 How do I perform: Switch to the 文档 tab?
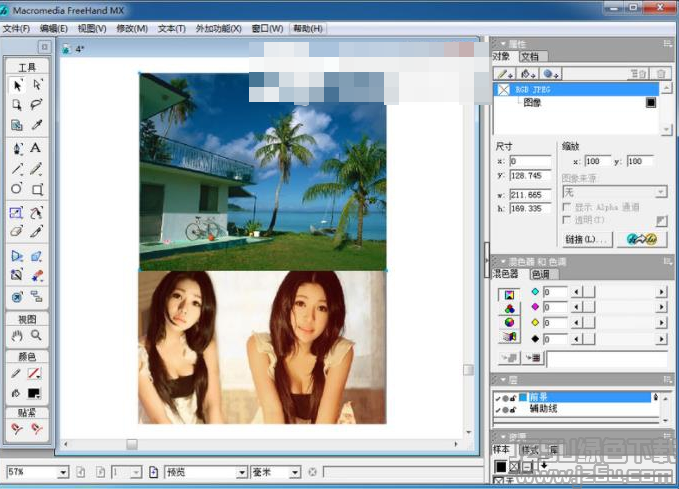click(530, 57)
